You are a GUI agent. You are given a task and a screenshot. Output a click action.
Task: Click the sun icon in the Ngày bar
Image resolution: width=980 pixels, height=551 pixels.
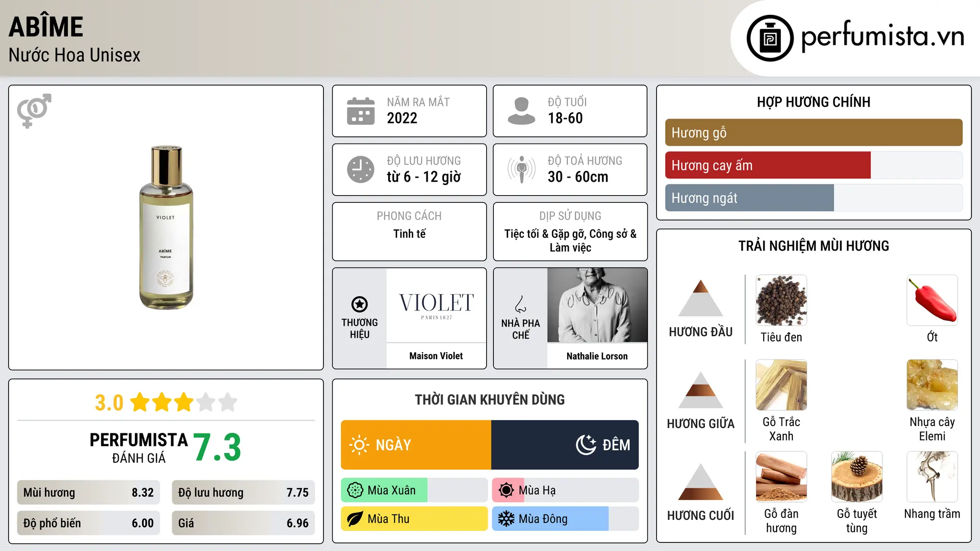[x=359, y=445]
